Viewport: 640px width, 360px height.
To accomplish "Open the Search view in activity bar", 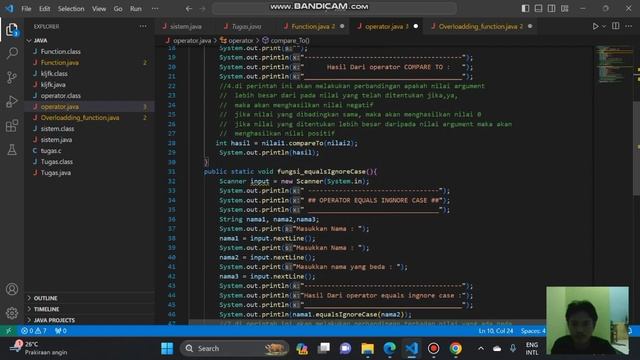I will click(12, 53).
